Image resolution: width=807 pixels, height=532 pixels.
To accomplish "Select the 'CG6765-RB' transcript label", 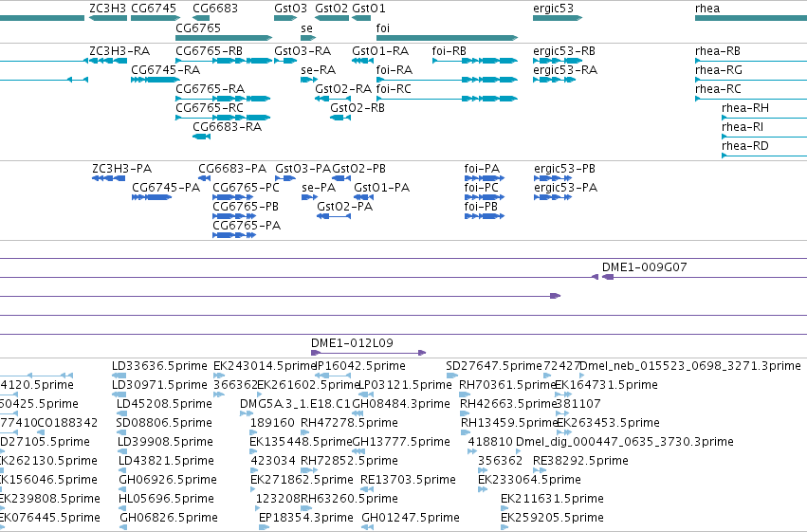I will 209,51.
